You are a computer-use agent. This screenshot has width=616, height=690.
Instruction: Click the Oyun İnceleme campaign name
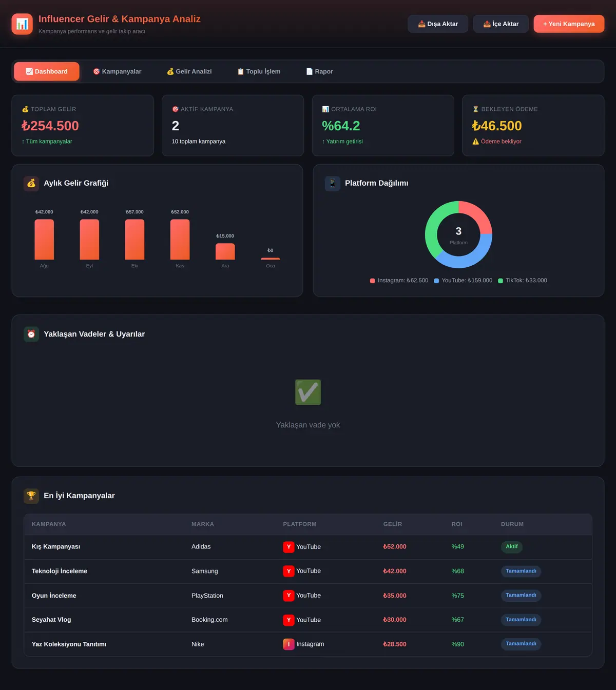tap(54, 596)
